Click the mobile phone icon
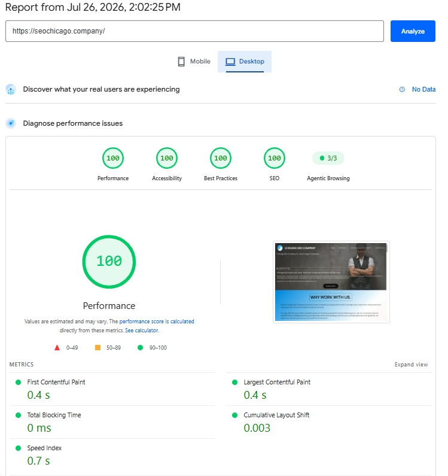Screen dimensions: 448x476 click(181, 62)
